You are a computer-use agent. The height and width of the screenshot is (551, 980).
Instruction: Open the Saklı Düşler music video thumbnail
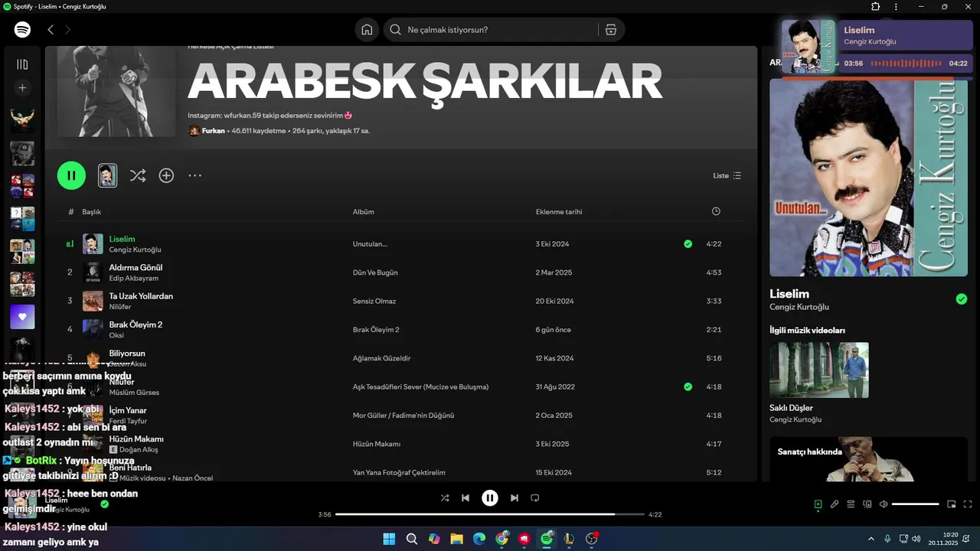819,370
